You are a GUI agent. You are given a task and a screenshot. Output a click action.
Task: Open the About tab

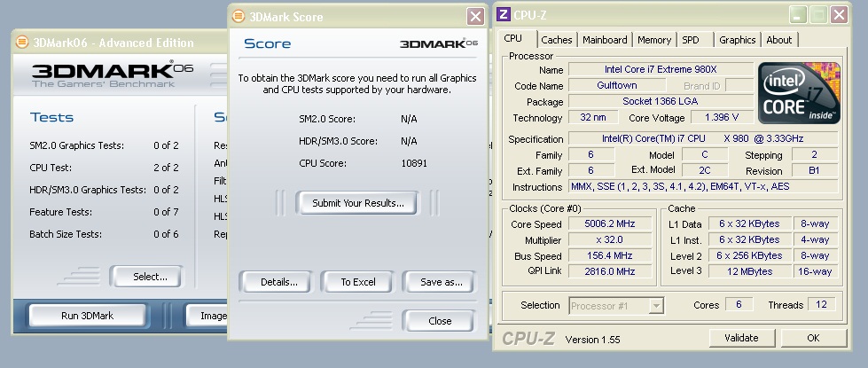click(x=778, y=40)
